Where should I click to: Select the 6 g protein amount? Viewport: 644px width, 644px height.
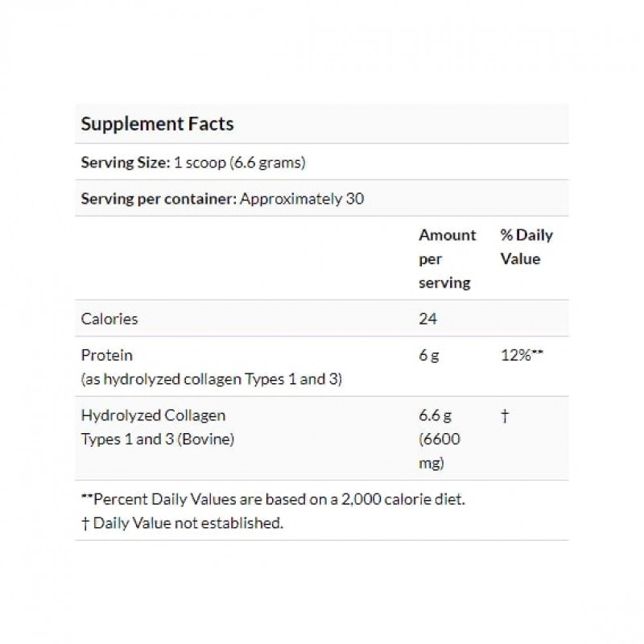[x=428, y=354]
